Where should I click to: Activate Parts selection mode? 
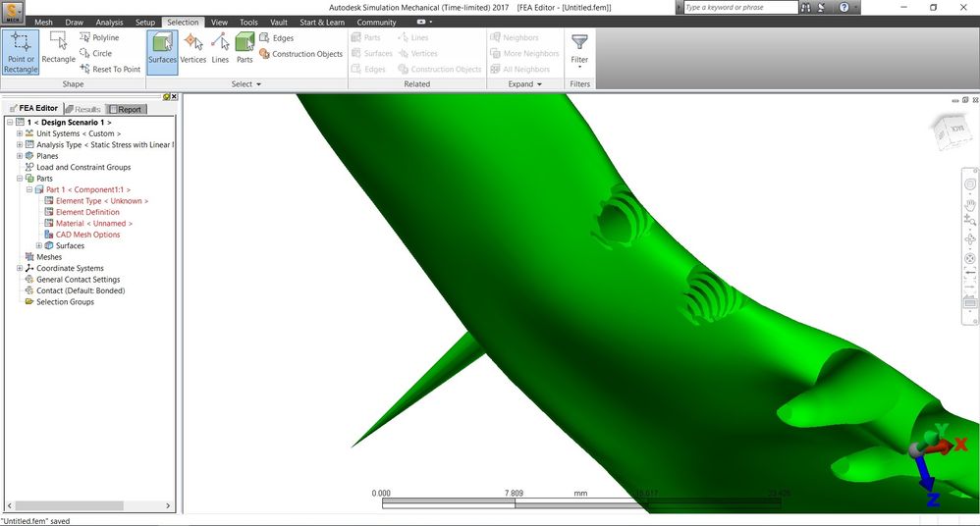[x=245, y=48]
